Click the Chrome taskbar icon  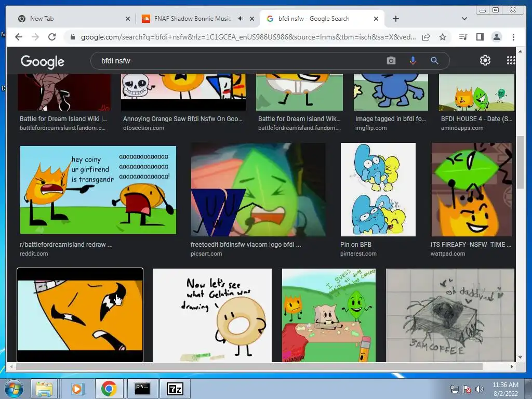pyautogui.click(x=109, y=389)
